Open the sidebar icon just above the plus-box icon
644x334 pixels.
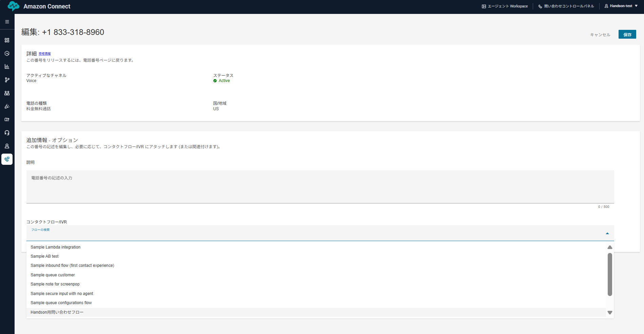(7, 106)
